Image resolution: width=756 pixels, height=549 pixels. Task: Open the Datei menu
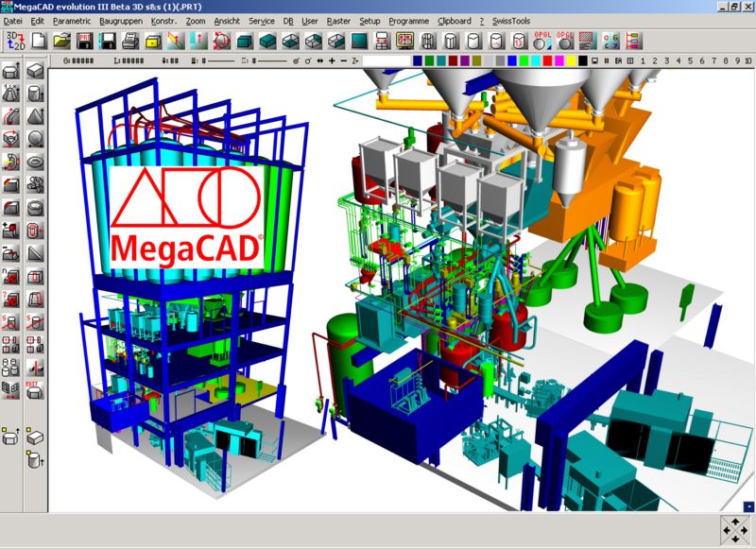tap(13, 20)
